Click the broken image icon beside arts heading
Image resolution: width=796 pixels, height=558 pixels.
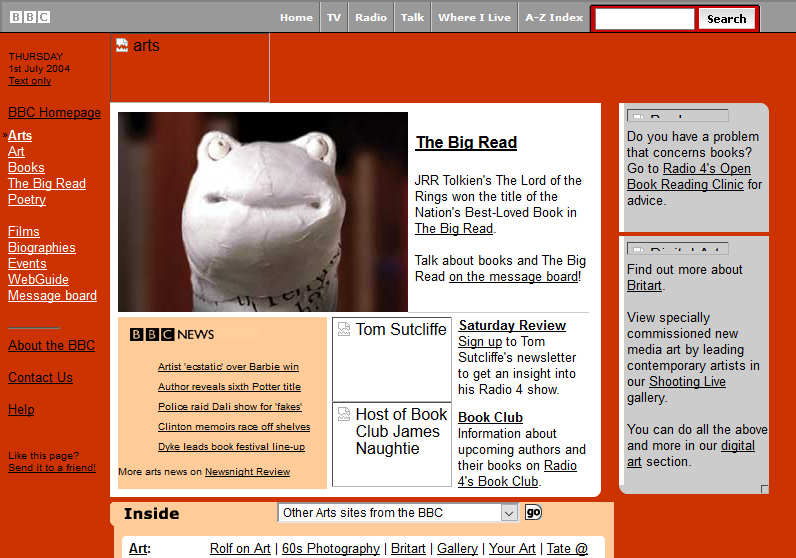pos(122,45)
